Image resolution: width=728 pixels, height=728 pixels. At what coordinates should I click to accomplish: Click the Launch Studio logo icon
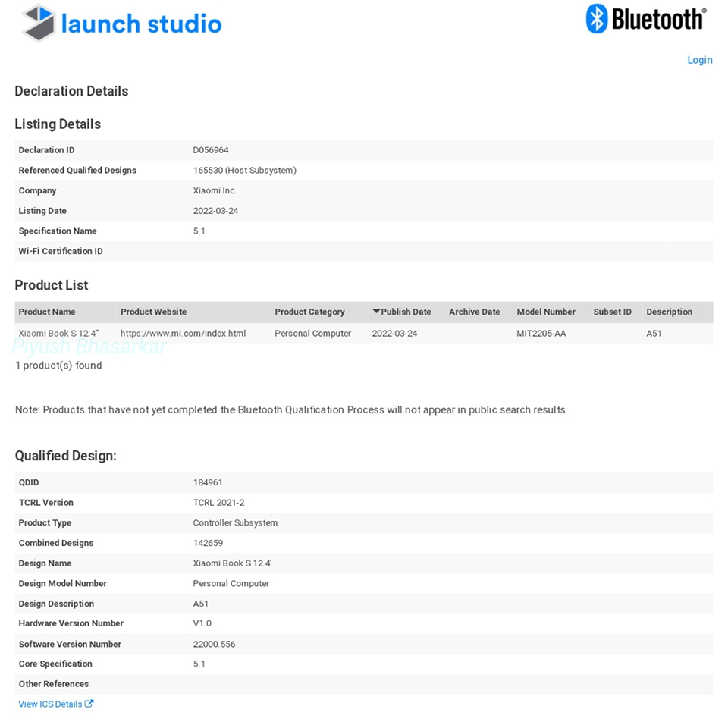(x=39, y=23)
